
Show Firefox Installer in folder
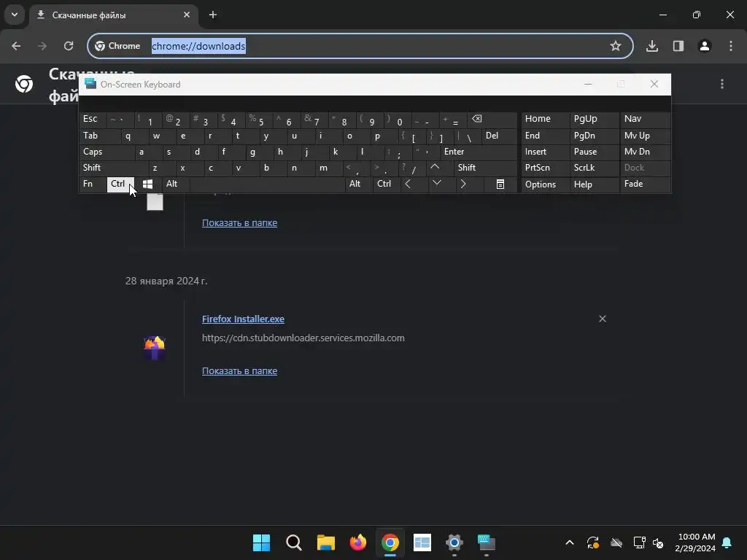point(239,371)
